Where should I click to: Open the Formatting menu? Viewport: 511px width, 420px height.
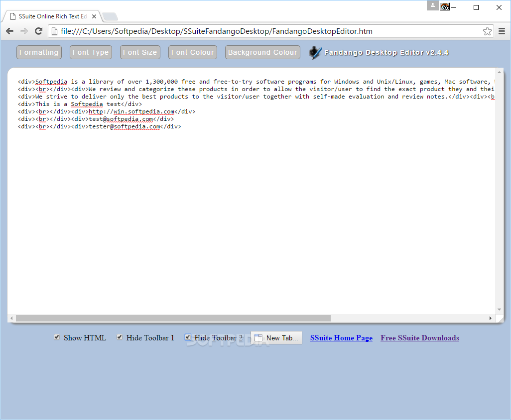(39, 52)
